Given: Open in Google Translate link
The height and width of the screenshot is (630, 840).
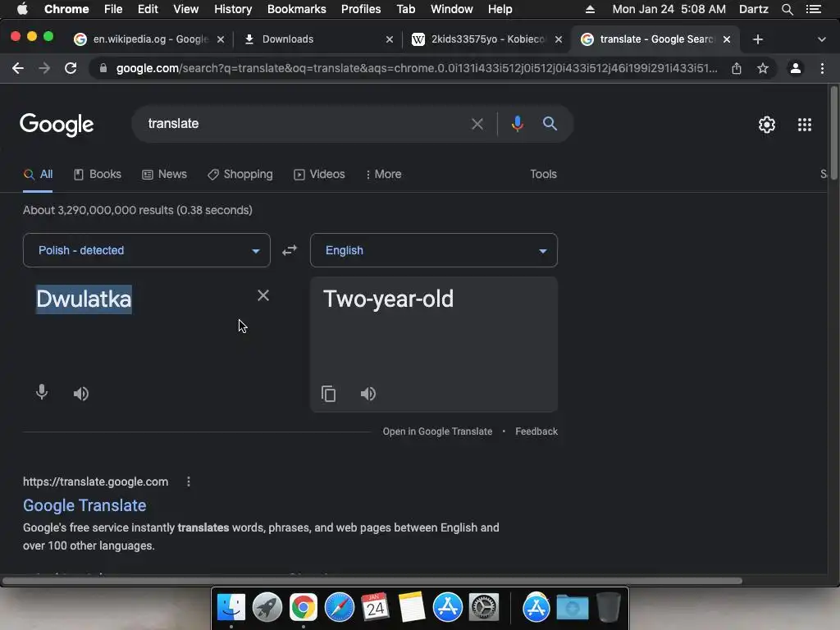Looking at the screenshot, I should click(437, 431).
